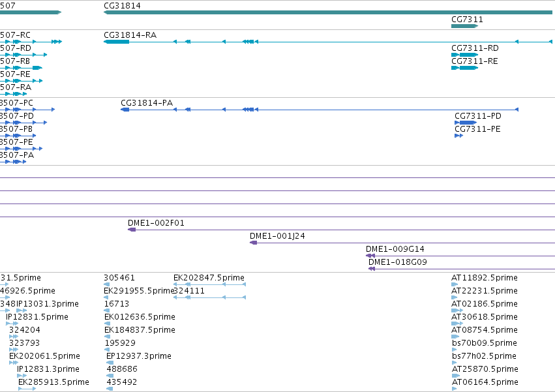Screen dimensions: 555x392
Task: Select the EK285913.5prime EST label
Action: coord(53,382)
